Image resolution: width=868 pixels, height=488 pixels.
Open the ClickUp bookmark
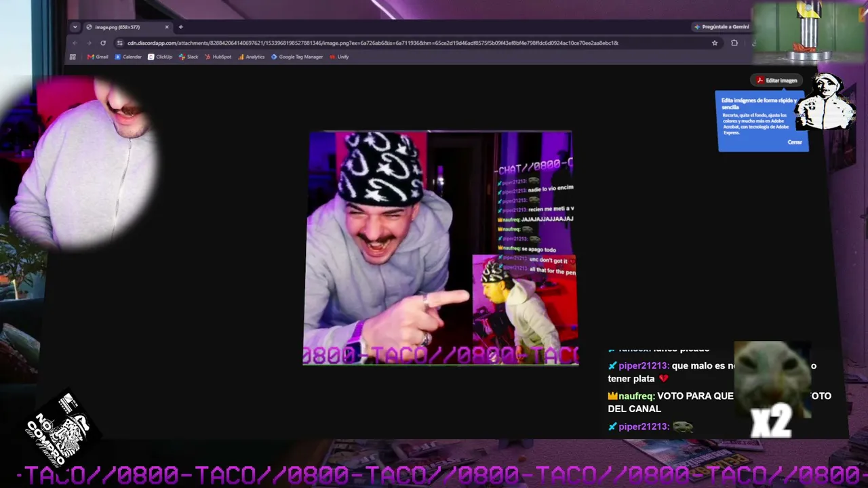[160, 57]
